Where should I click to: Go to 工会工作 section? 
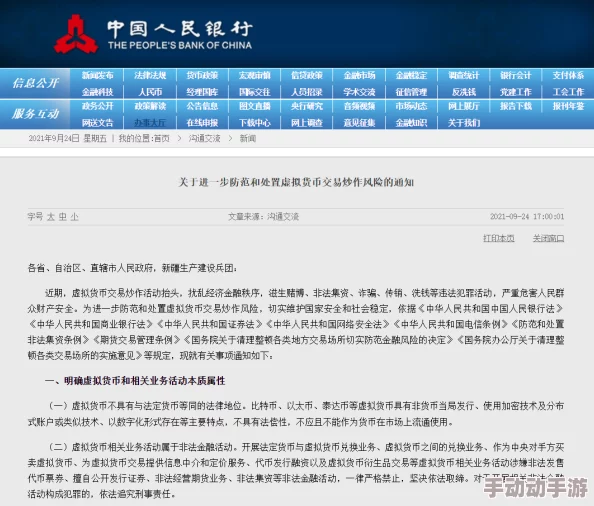(x=568, y=92)
